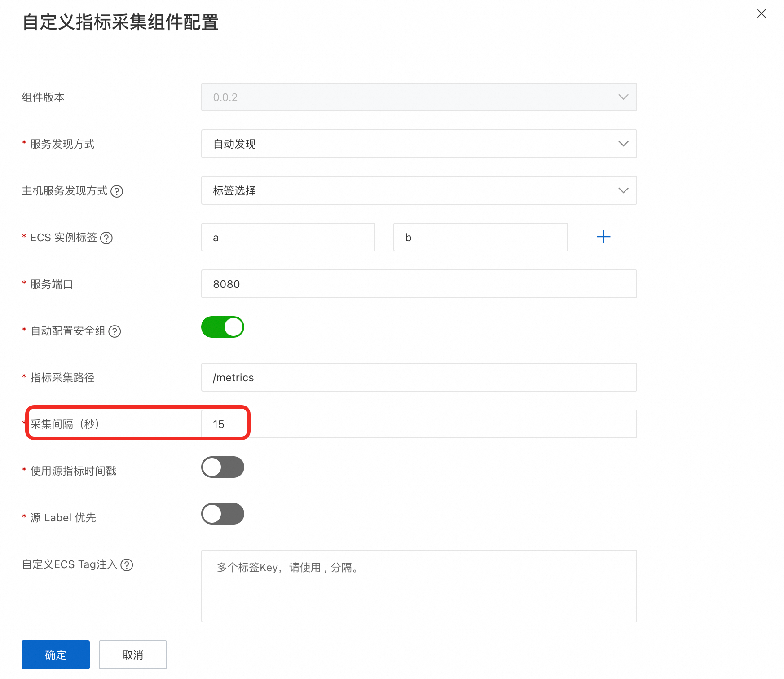Click the 组件版本 label
784x679 pixels.
pyautogui.click(x=43, y=97)
